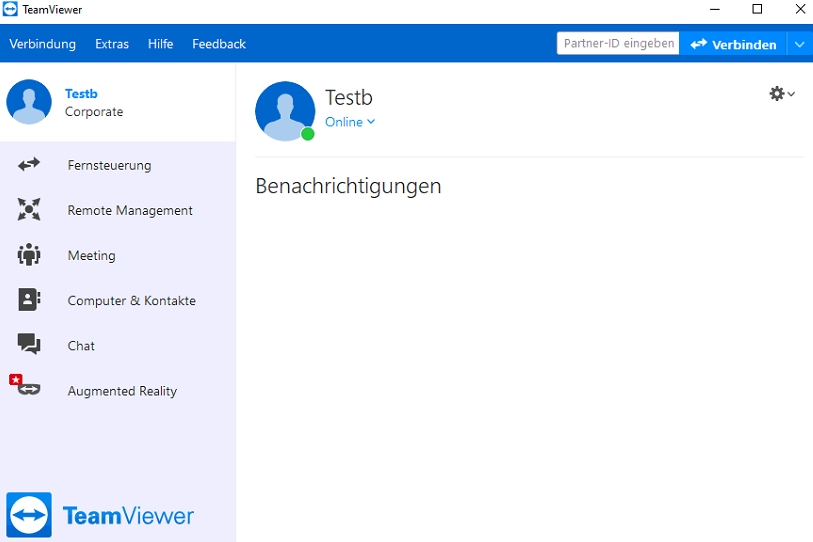Click the TeamViewer logo at sidebar bottom
The image size is (813, 542).
point(100,515)
